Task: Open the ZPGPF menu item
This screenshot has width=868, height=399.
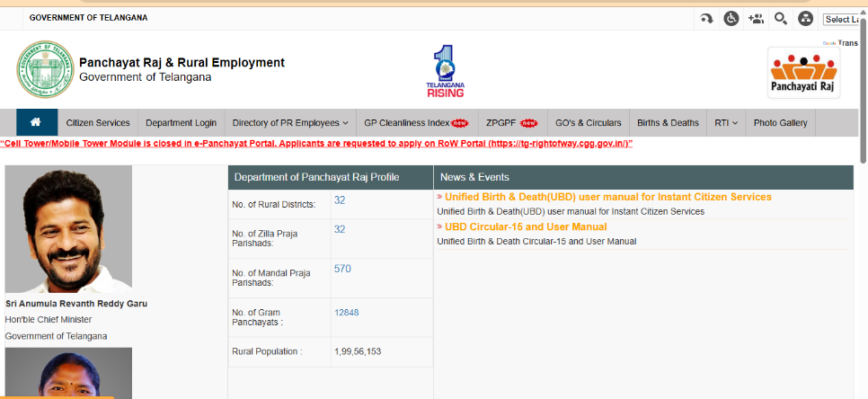Action: [501, 123]
